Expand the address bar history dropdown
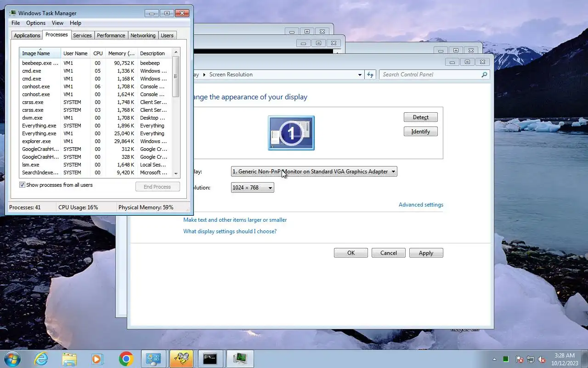Viewport: 588px width, 368px height. coord(360,75)
